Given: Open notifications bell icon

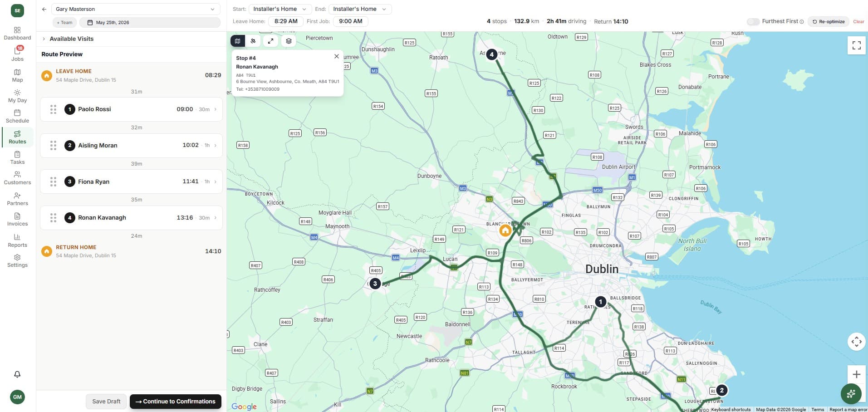Looking at the screenshot, I should click(x=17, y=374).
